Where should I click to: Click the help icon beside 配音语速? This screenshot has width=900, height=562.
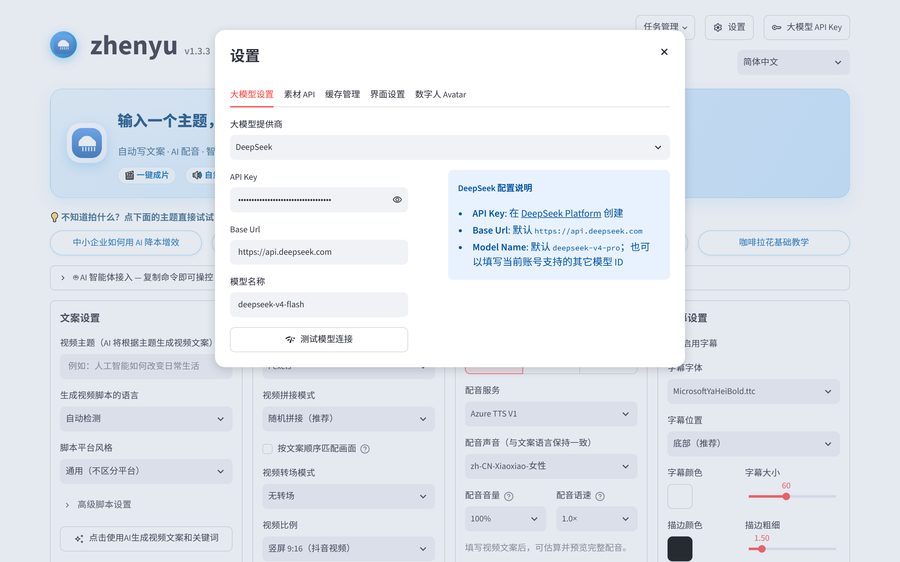pos(600,497)
